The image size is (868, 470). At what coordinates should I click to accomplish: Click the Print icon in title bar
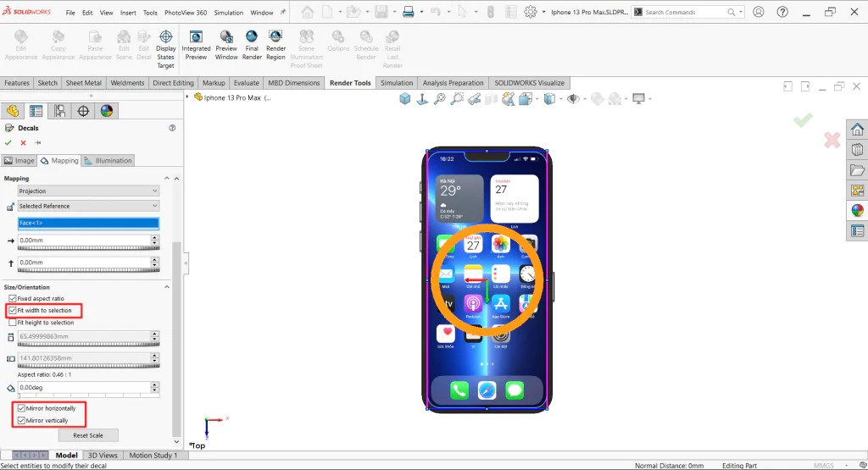[408, 12]
